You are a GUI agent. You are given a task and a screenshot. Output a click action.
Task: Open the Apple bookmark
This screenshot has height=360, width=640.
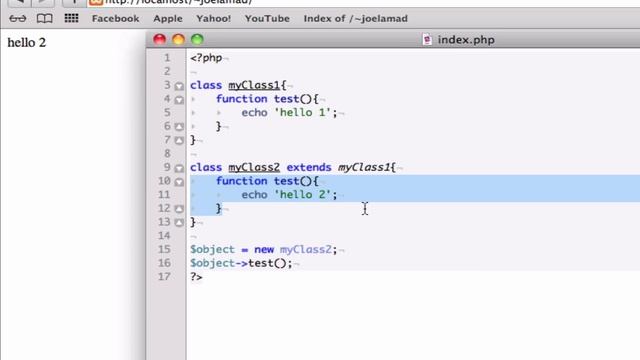(168, 19)
